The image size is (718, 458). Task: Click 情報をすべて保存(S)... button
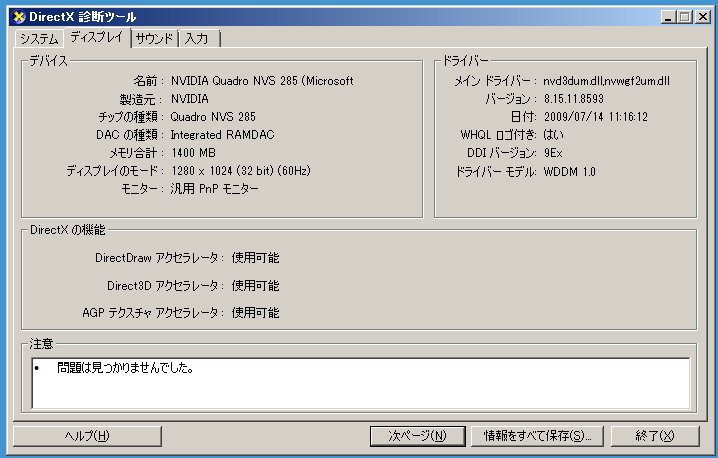point(538,436)
